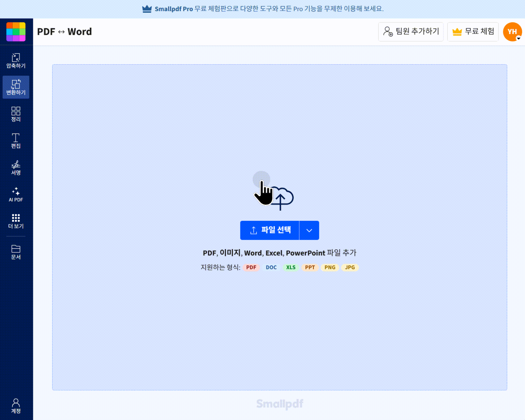Select the 변환하기 convert tool
525x420 pixels.
[x=16, y=87]
